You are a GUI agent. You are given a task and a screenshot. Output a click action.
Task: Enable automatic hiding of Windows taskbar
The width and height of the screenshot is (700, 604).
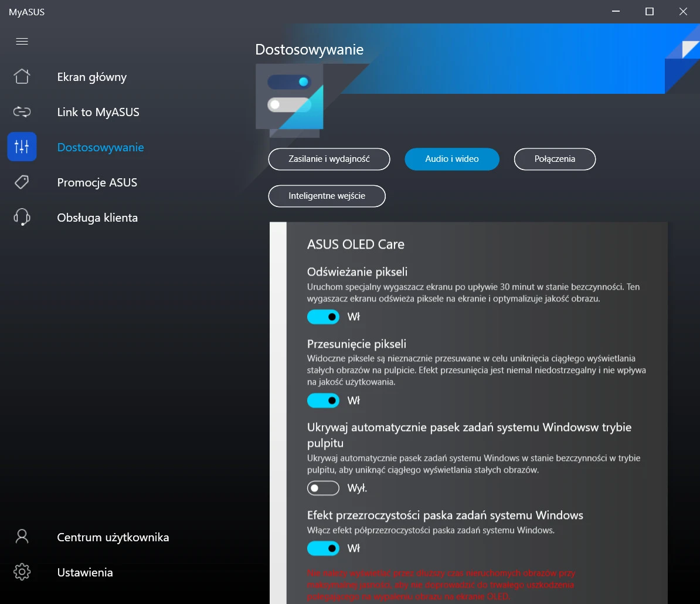pyautogui.click(x=323, y=488)
